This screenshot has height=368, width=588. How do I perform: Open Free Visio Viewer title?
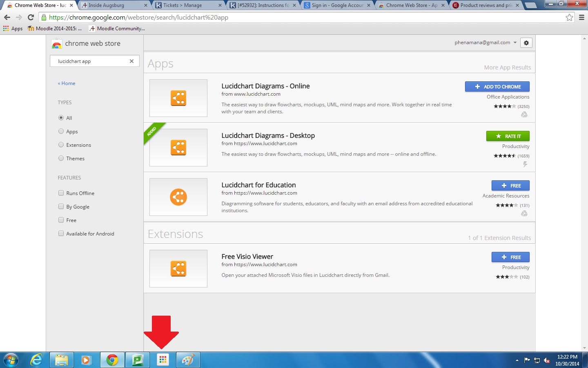click(247, 256)
